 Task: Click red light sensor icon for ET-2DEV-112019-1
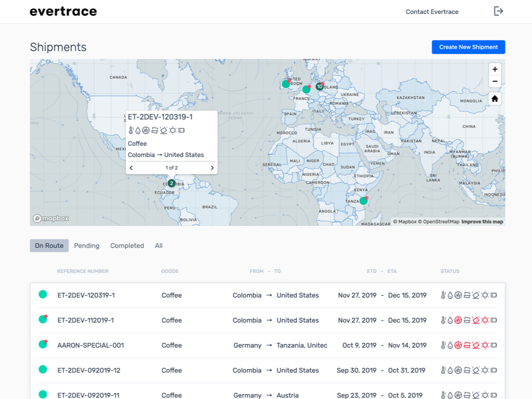(x=485, y=320)
